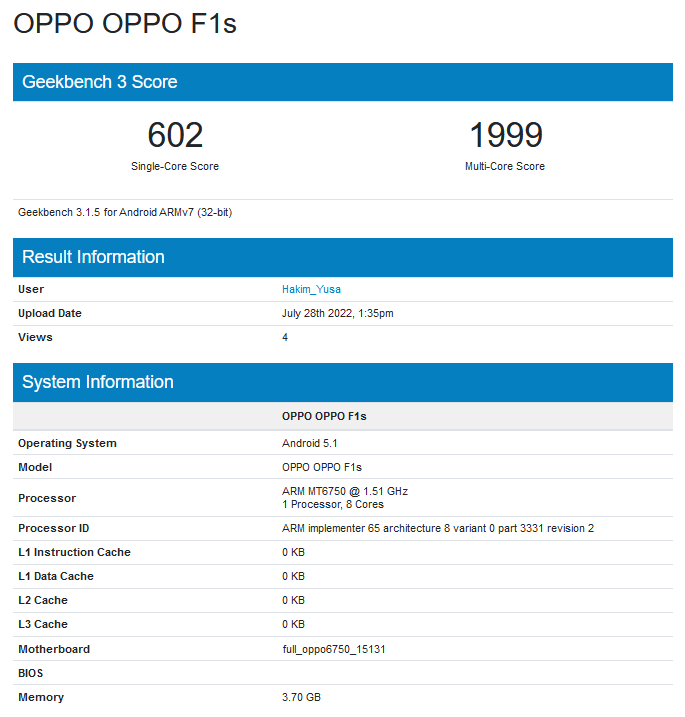Select the 3.70 GB memory value
The width and height of the screenshot is (685, 717).
tap(301, 698)
